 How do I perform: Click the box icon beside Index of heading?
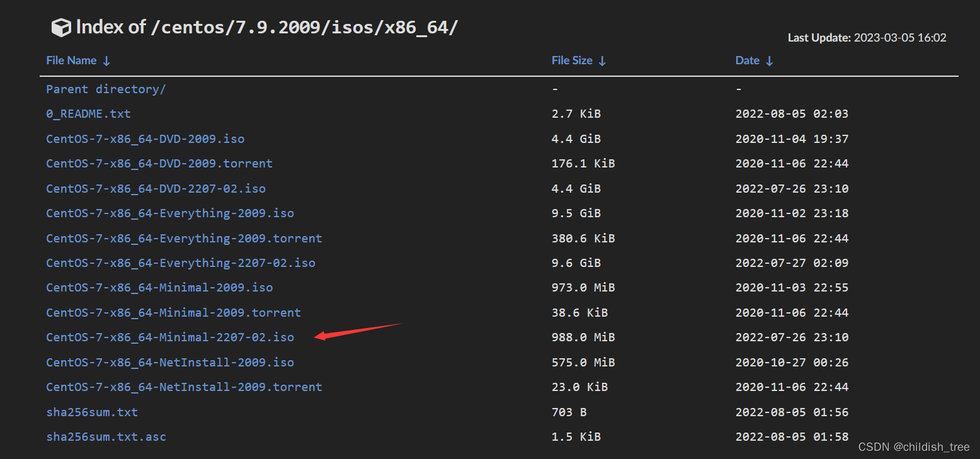[61, 28]
